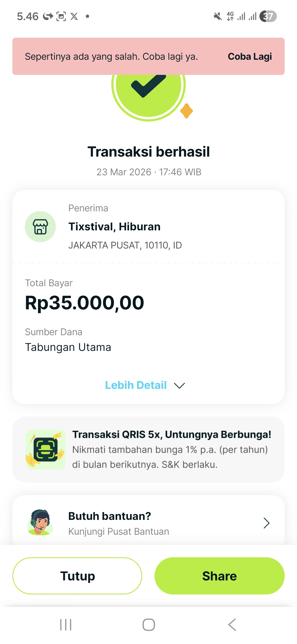This screenshot has width=297, height=644.
Task: Expand Lebih Detail transaction section
Action: 136,385
